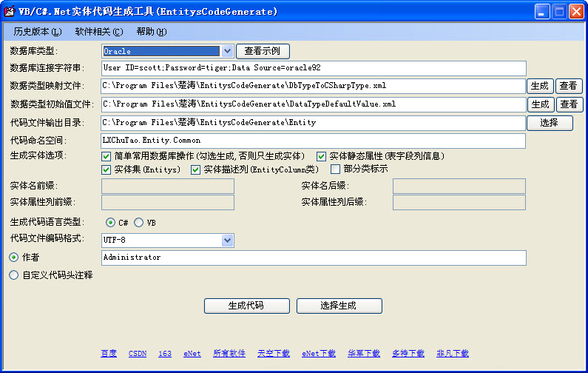Click 查看 for data type default value file
This screenshot has width=588, height=373.
tap(570, 104)
